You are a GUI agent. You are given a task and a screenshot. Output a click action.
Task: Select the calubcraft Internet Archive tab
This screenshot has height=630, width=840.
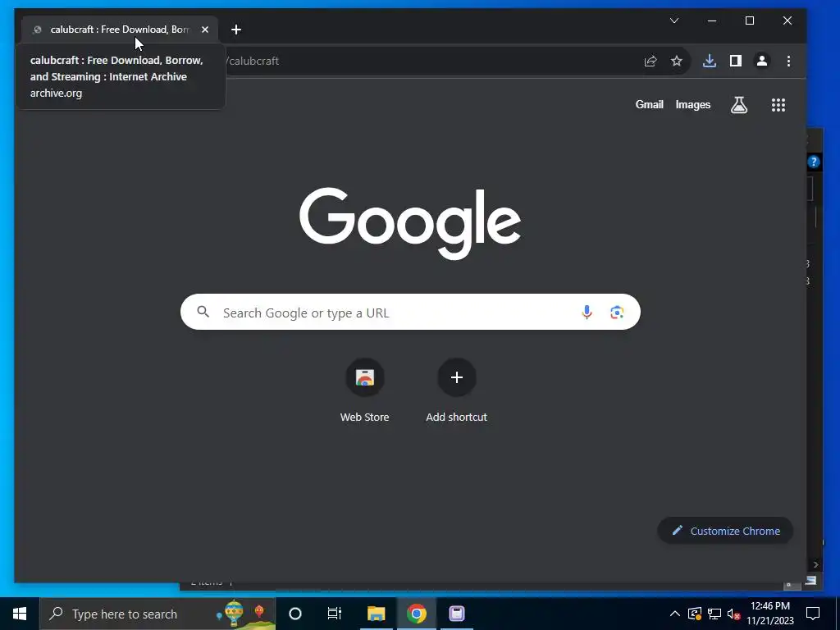[x=120, y=30]
